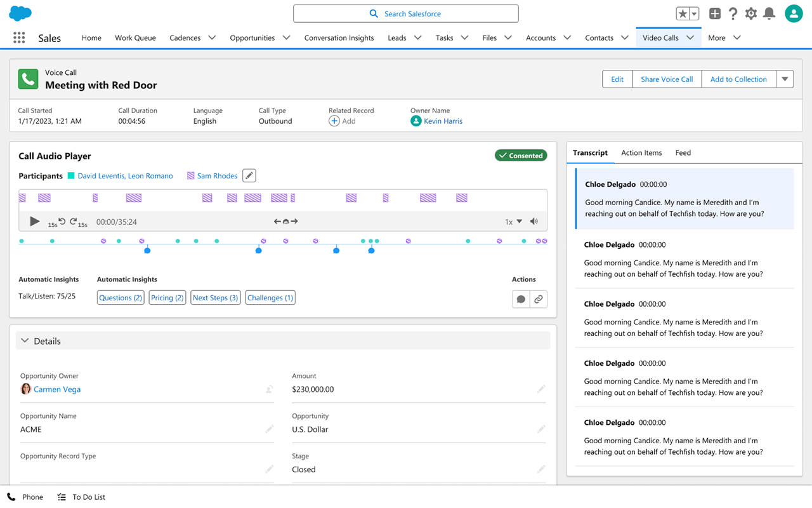Expand the Opportunities nav dropdown arrow
Screen dimensions: 812x508
(x=286, y=38)
